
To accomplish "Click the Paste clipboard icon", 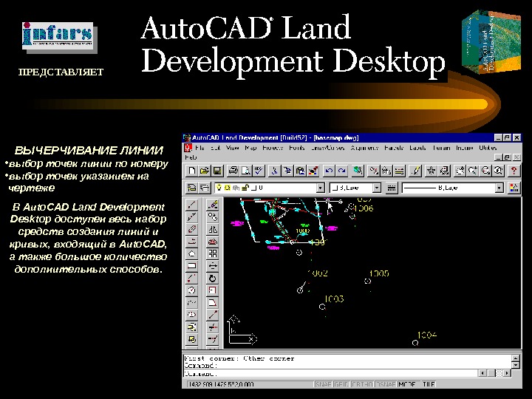I will [300, 171].
